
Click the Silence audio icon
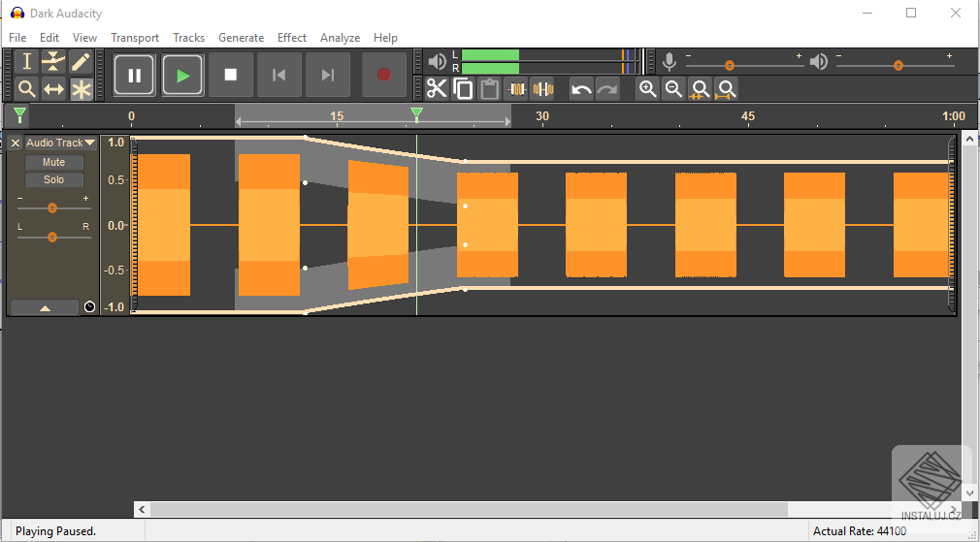(542, 88)
